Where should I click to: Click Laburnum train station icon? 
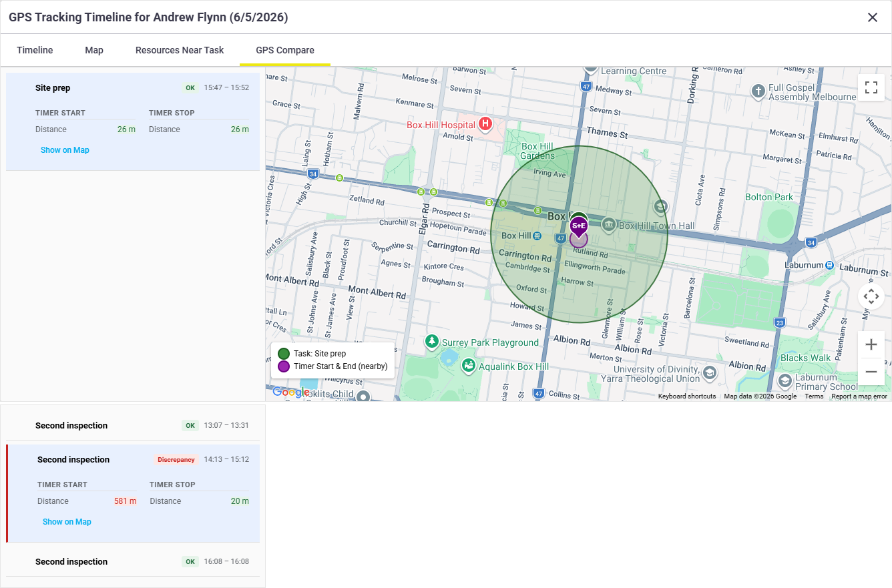tap(829, 265)
